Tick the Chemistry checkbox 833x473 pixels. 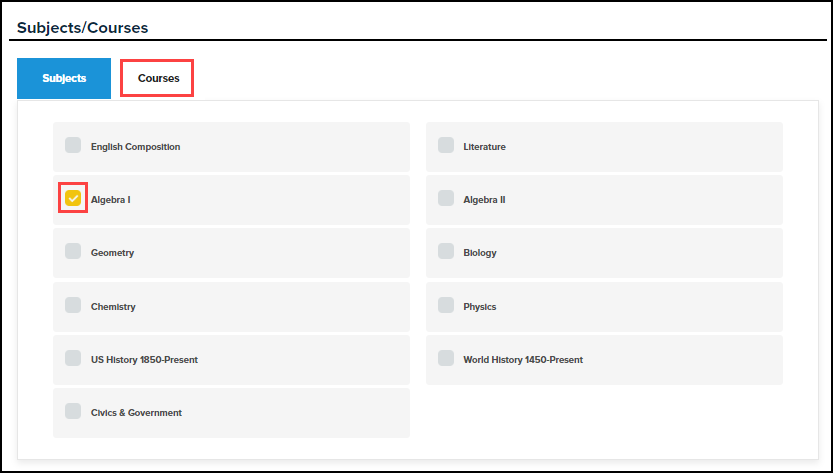pos(73,305)
